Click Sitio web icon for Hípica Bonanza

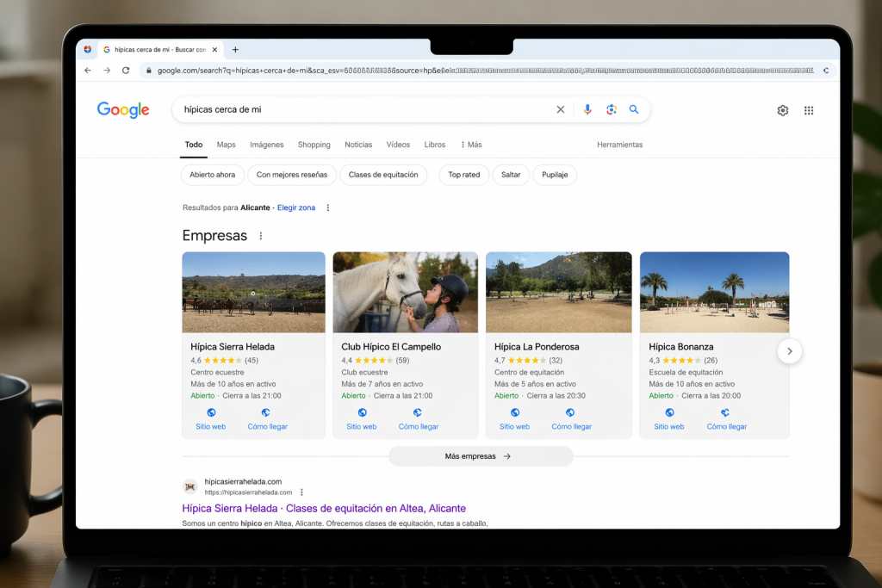668,413
